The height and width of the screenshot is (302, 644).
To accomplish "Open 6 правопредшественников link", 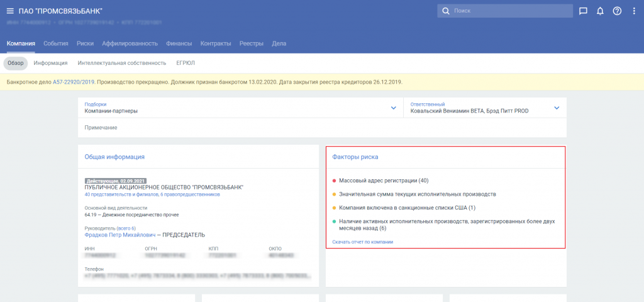I will tap(190, 194).
